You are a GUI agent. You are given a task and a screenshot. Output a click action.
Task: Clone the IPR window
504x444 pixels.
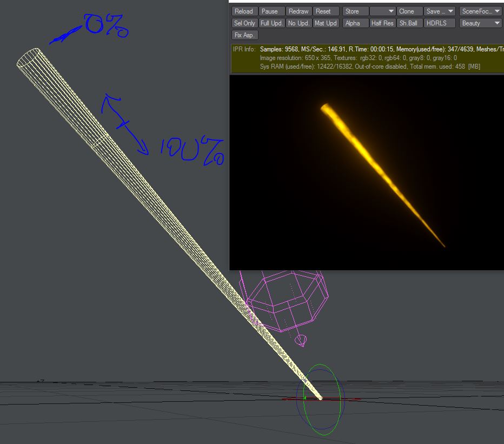click(x=409, y=11)
